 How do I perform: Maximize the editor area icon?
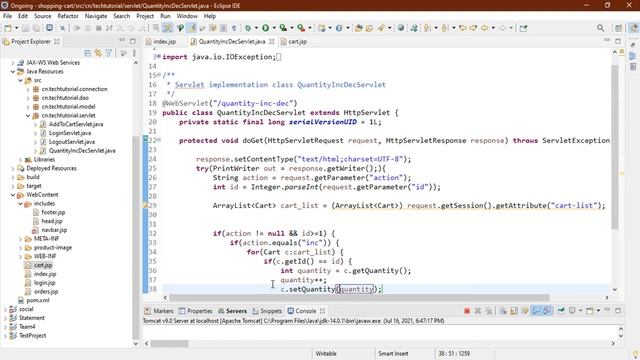click(x=618, y=41)
